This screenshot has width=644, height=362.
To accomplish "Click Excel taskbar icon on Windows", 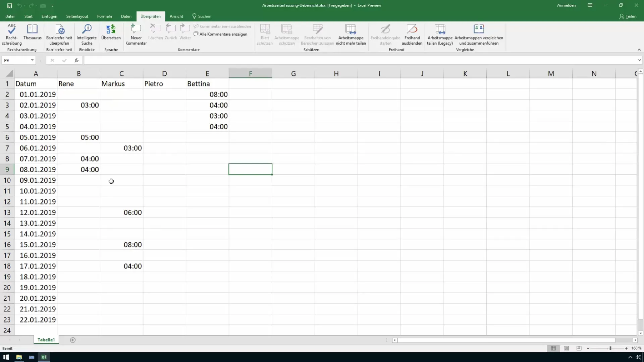I will pos(44,357).
